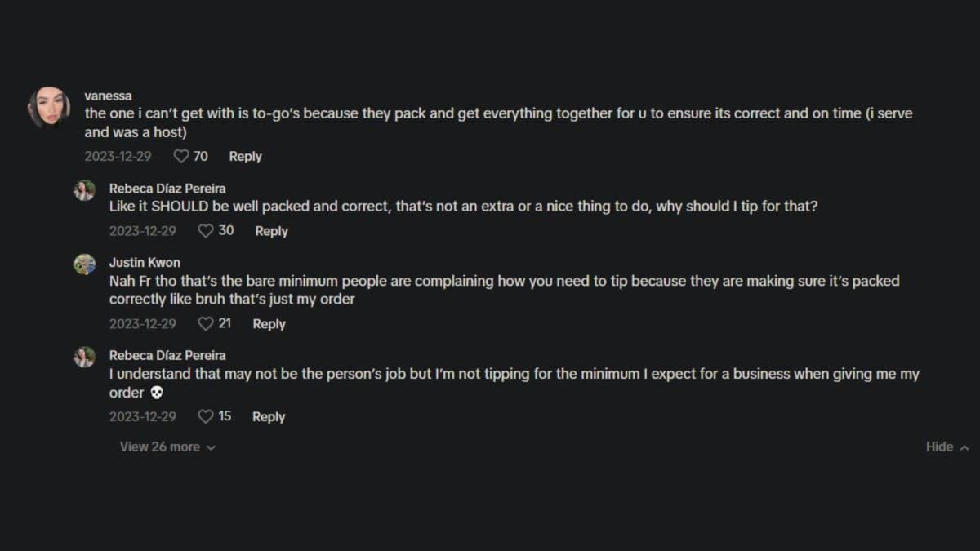Click the 70 like count on vanessa's comment
The image size is (980, 551).
click(200, 156)
